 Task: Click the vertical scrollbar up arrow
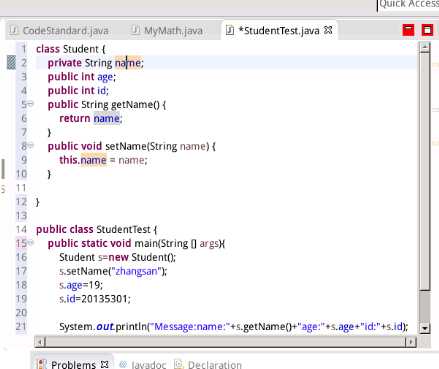425,47
